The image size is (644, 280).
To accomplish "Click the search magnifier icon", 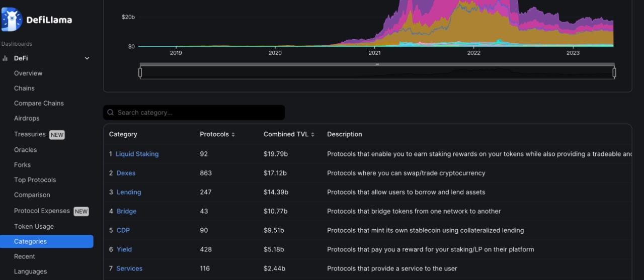I will coord(111,113).
